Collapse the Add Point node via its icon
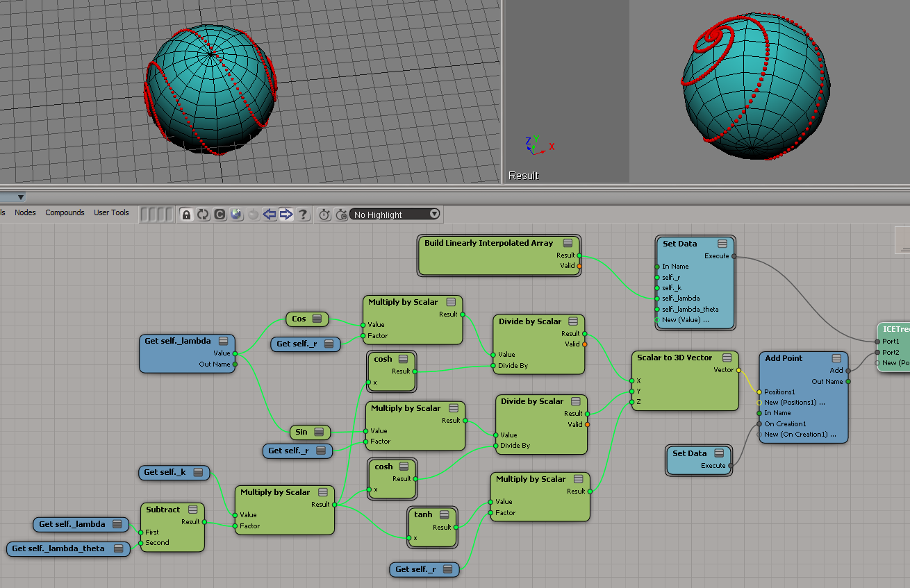This screenshot has height=588, width=910. 836,358
